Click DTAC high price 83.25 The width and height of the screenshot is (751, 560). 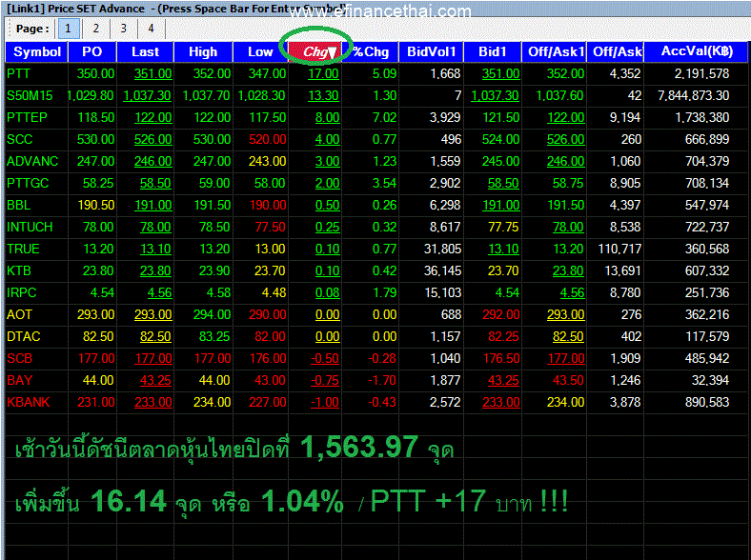tap(214, 337)
